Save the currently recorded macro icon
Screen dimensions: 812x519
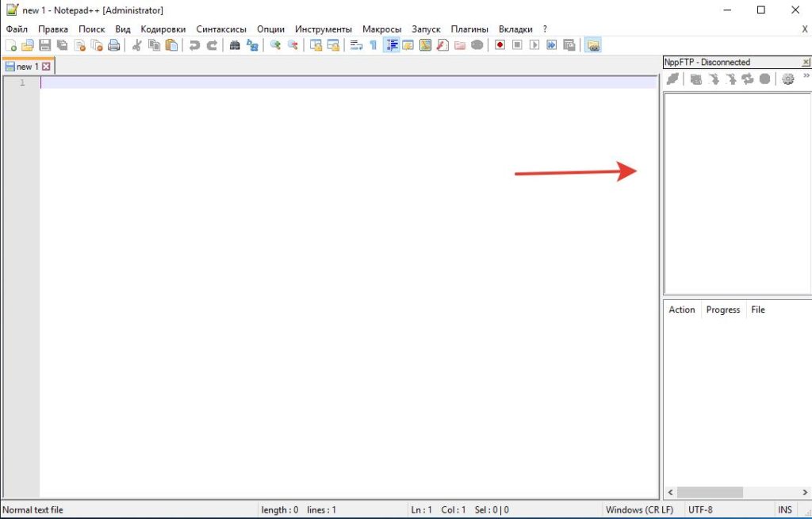click(x=569, y=45)
